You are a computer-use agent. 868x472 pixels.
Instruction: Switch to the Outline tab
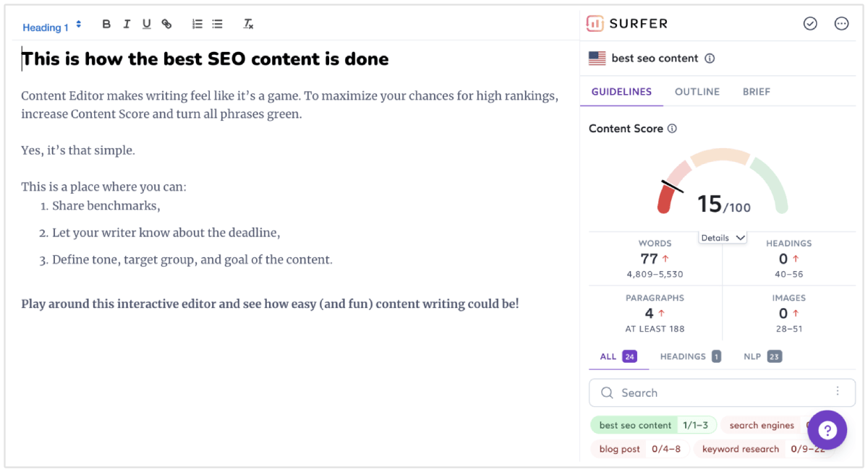(x=697, y=92)
